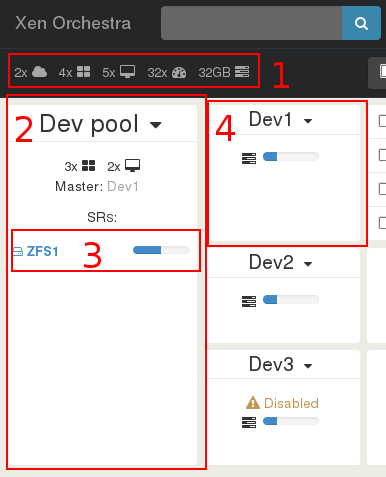Click the 3x hosts icon in Dev pool
The width and height of the screenshot is (386, 477).
pyautogui.click(x=89, y=165)
